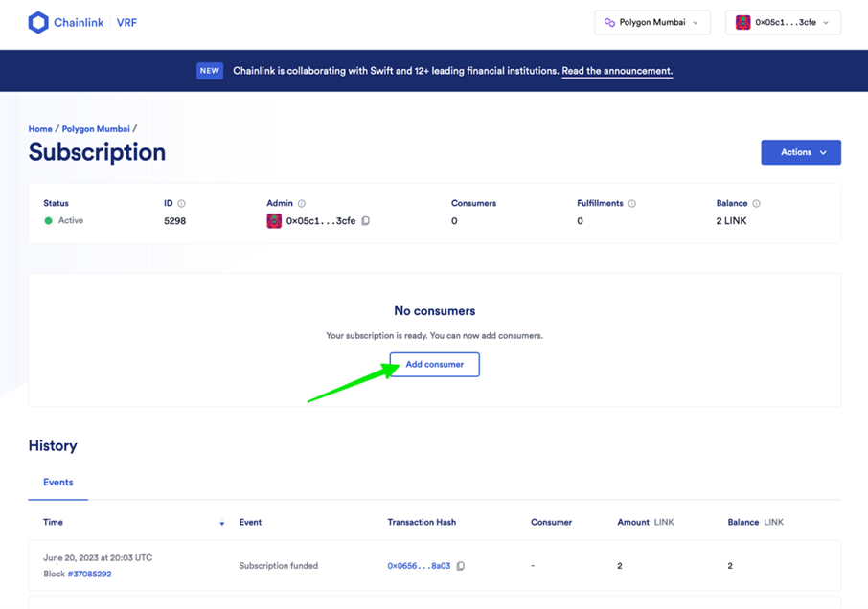
Task: Click the info icon next to Fulfillments
Action: [632, 204]
